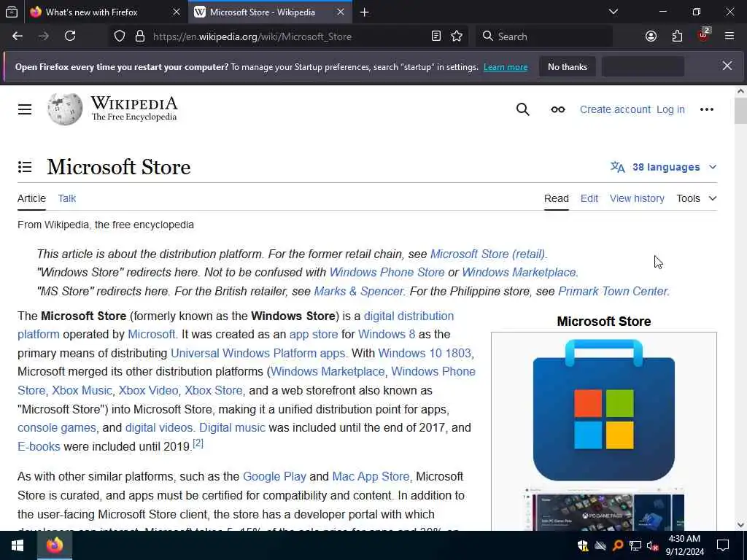
Task: Open Firefox account icon
Action: coord(651,36)
